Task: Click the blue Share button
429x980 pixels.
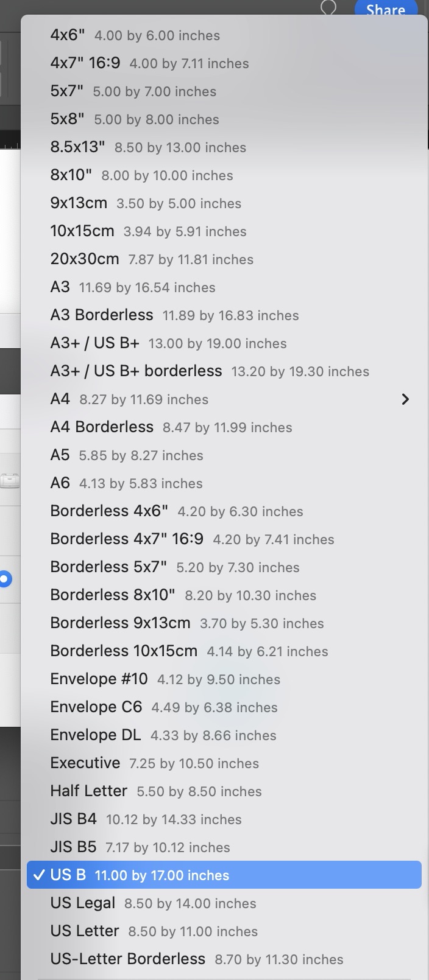Action: point(386,9)
